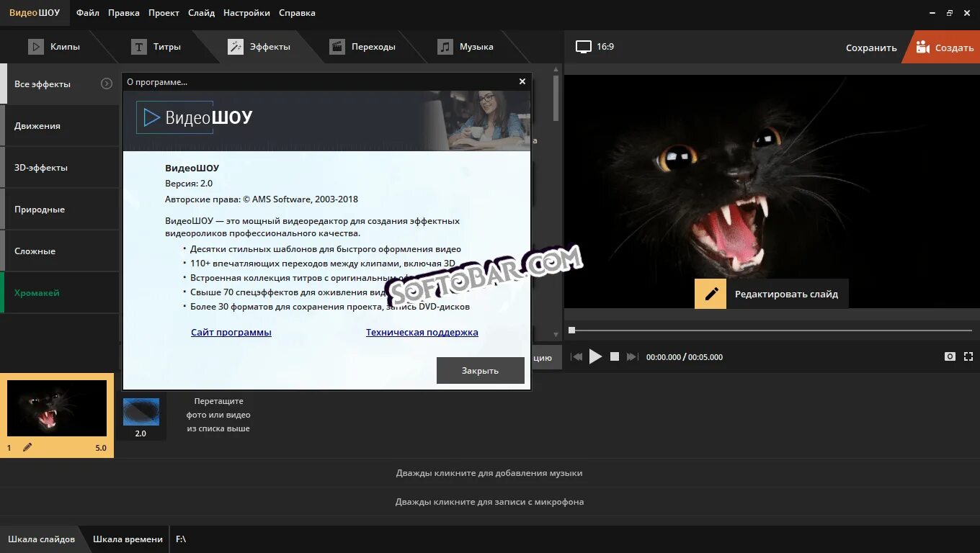This screenshot has width=980, height=553.
Task: Take a snapshot with camera icon
Action: point(950,356)
